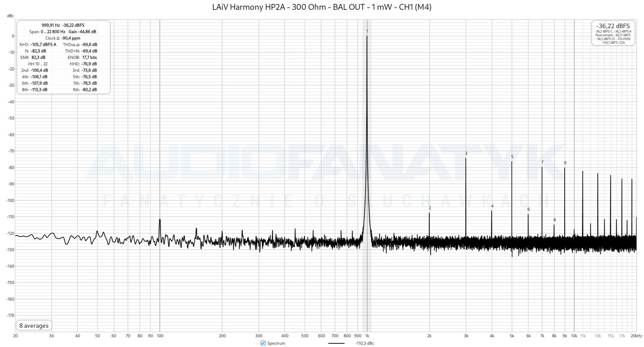Click the "8 averages" label

[34, 326]
